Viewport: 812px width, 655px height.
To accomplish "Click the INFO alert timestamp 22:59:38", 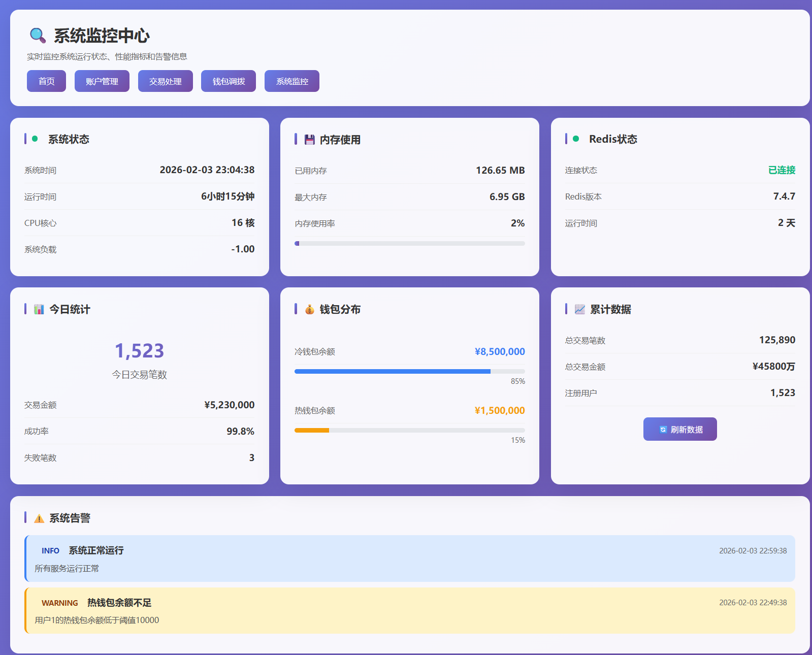I will pos(753,551).
